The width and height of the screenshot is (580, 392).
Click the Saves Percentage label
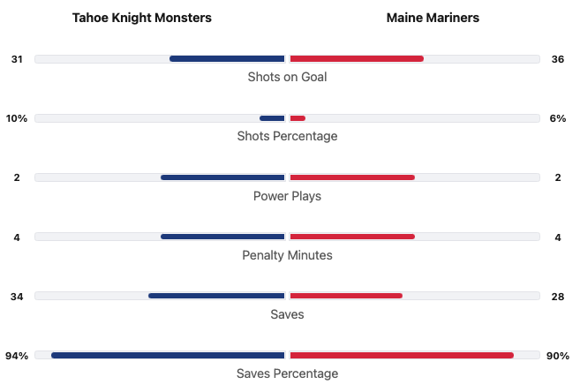click(287, 373)
